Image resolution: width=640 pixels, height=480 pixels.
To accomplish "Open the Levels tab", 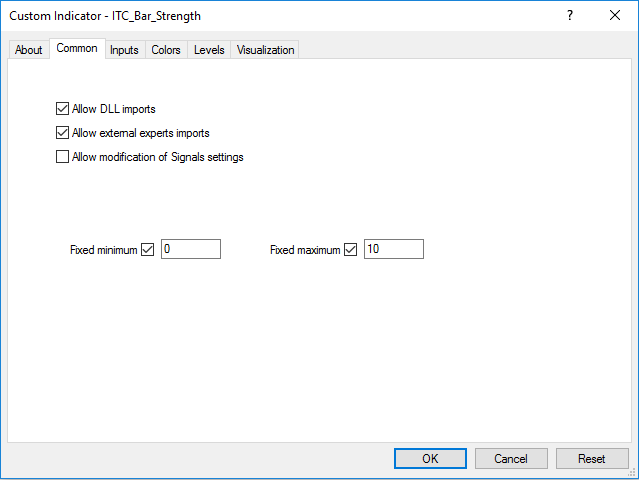I will tap(209, 50).
